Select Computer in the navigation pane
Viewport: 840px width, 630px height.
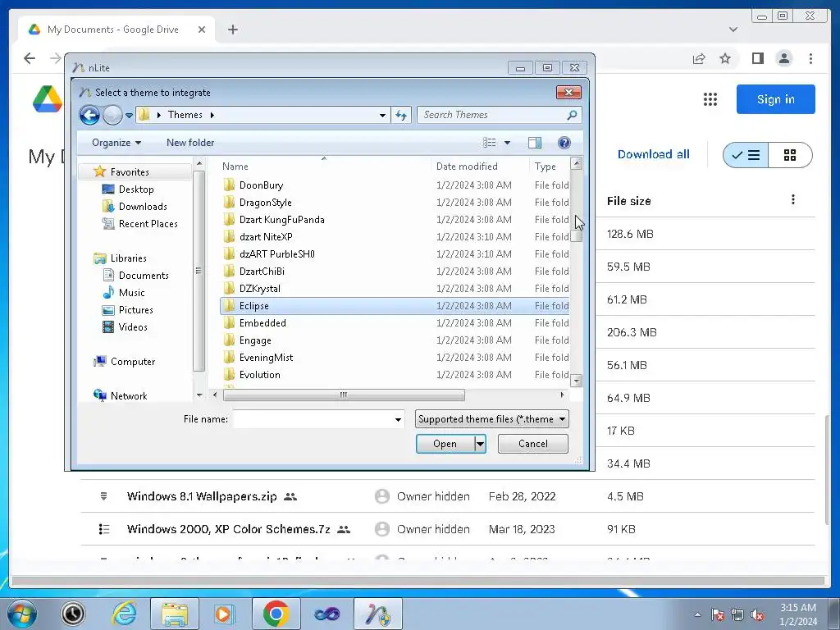click(x=132, y=362)
